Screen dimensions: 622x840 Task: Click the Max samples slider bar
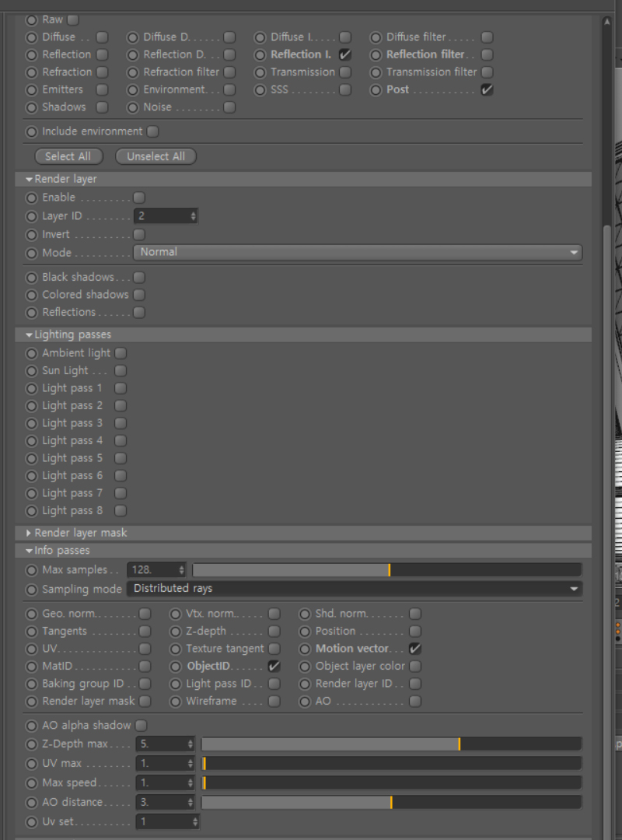(386, 570)
